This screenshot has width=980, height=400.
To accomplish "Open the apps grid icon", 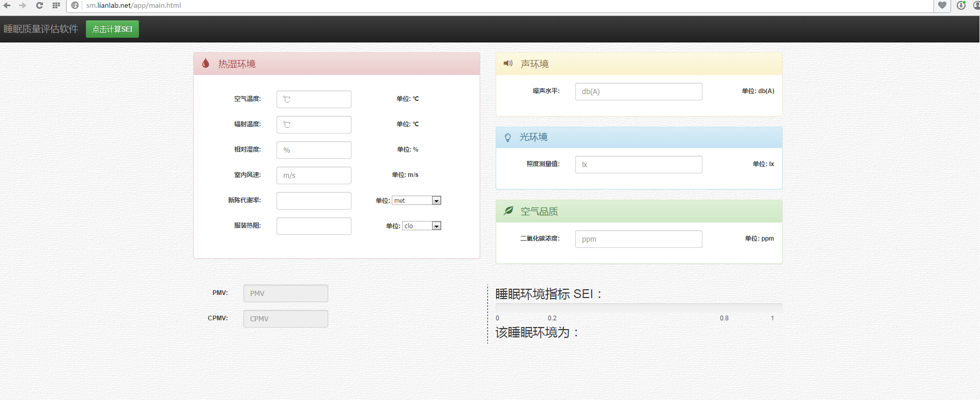I will coord(56,5).
